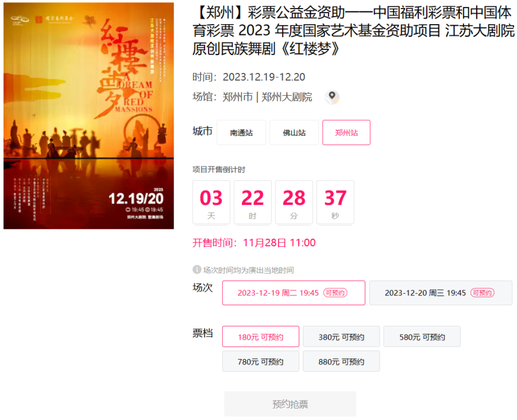517x420 pixels.
Task: Pick the 880元 ticket tier
Action: pos(341,361)
